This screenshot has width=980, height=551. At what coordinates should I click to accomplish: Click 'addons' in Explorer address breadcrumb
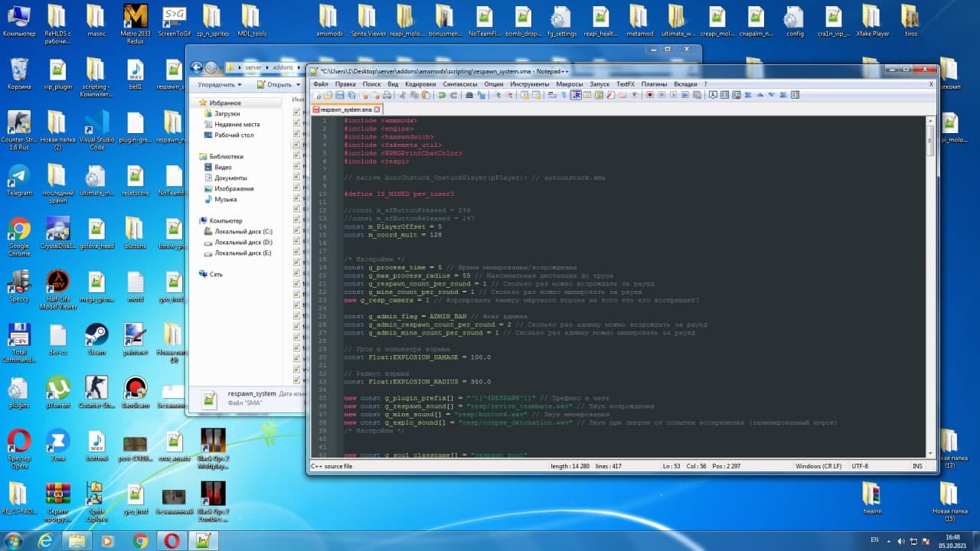[283, 67]
